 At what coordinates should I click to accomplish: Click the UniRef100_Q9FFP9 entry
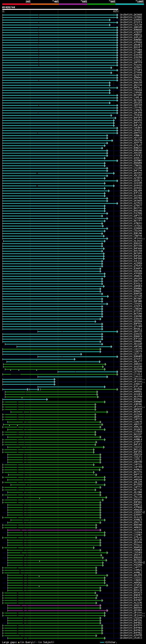[131, 63]
